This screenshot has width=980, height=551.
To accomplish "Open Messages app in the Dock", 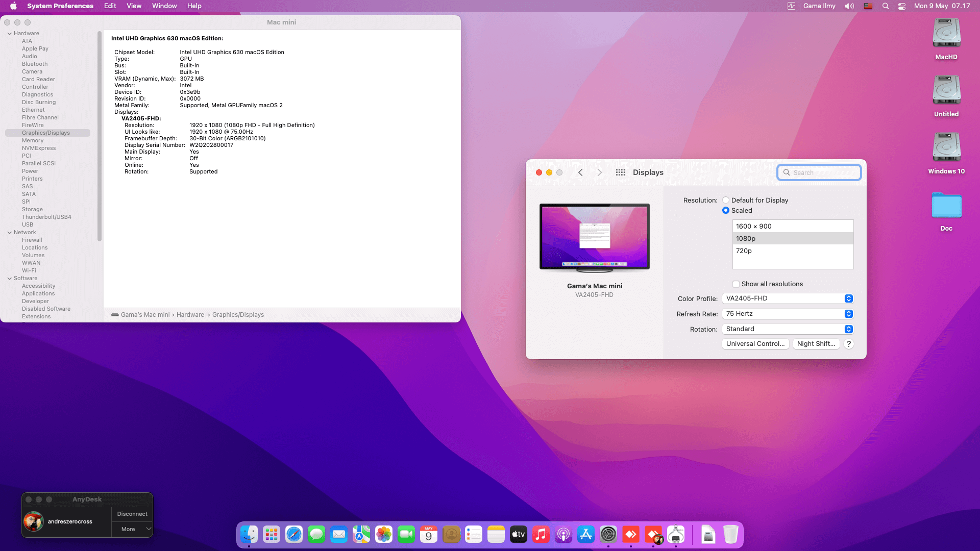I will point(316,534).
